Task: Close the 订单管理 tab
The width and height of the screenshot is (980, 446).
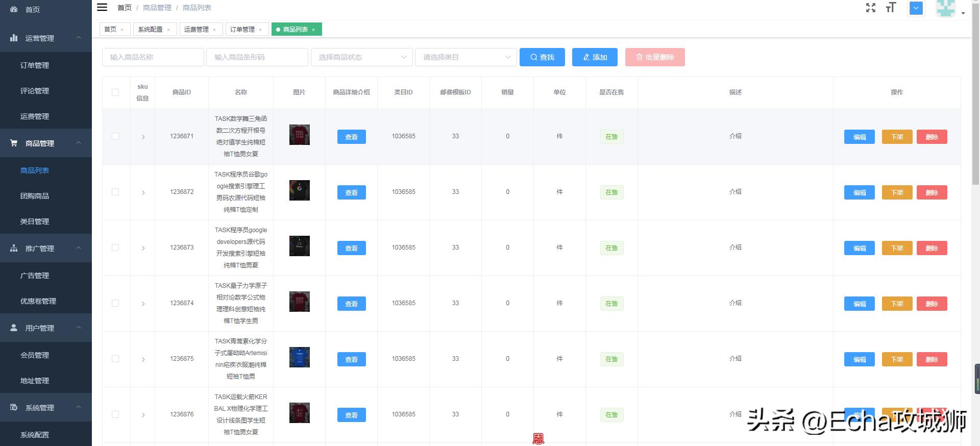Action: click(x=260, y=30)
